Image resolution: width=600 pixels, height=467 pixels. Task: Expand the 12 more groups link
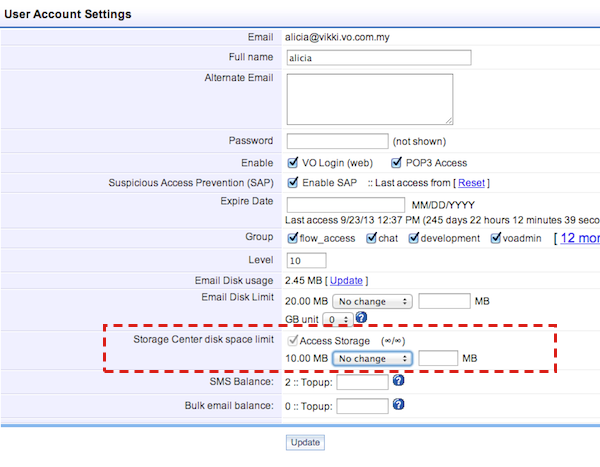coord(579,238)
